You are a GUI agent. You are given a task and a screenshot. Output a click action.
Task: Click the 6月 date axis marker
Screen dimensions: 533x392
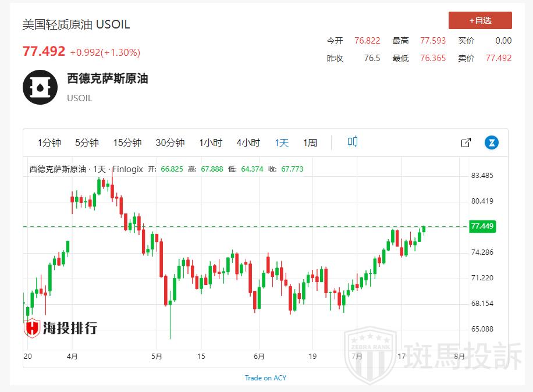click(x=259, y=357)
